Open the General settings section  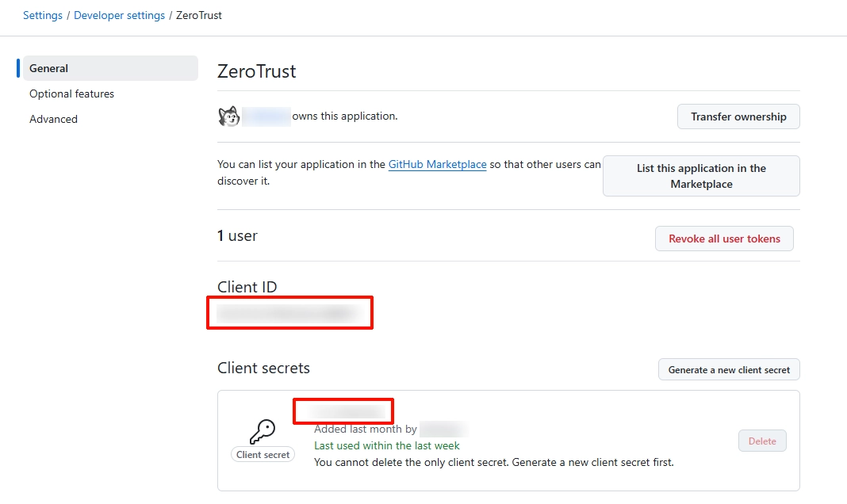pos(49,68)
